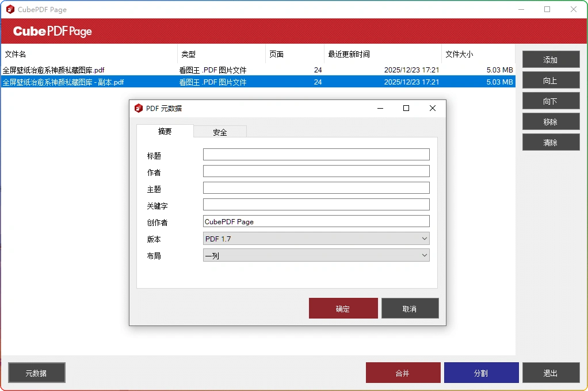
Task: Click 分割 to split the PDF
Action: tap(481, 373)
